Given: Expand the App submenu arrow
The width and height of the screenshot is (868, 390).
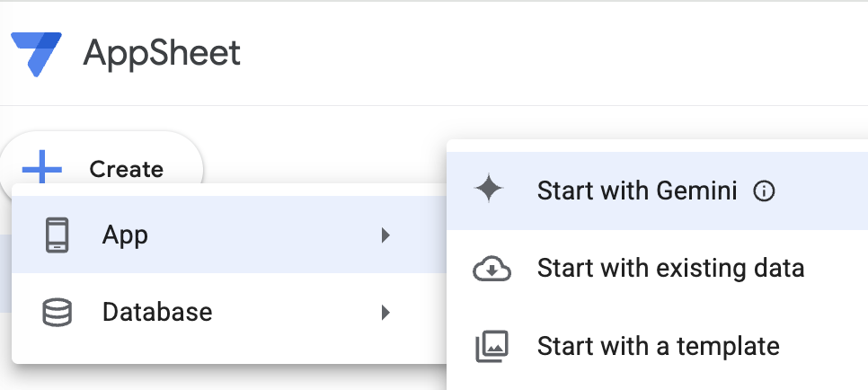Looking at the screenshot, I should 385,235.
